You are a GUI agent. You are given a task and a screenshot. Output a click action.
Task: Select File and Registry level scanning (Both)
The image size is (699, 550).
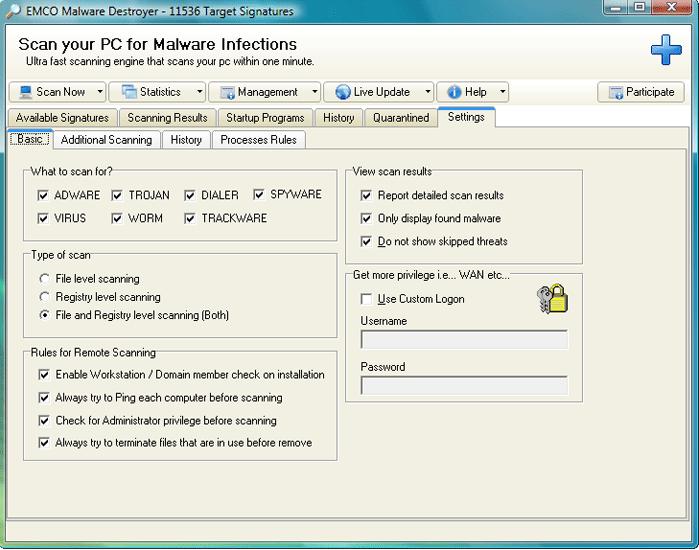click(x=44, y=315)
